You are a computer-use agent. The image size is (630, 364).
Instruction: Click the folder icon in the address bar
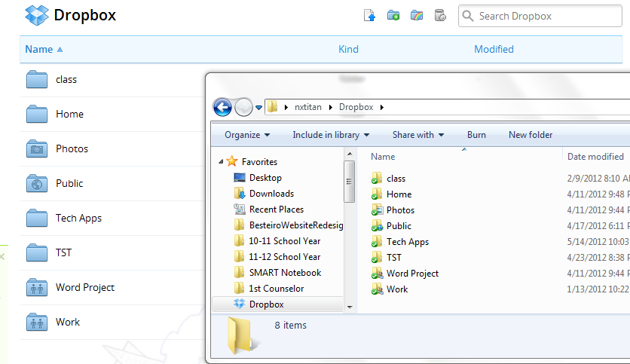(272, 107)
